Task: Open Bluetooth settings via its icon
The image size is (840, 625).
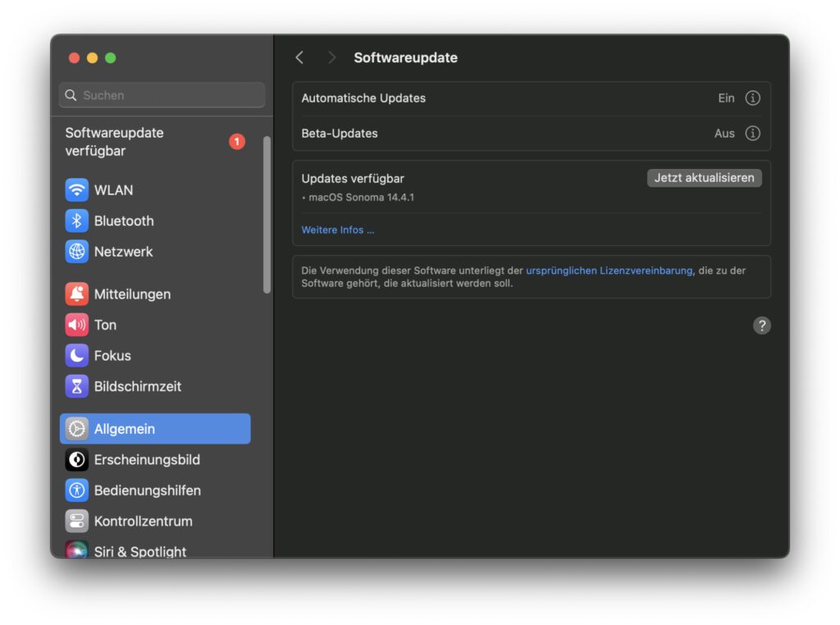Action: click(77, 221)
